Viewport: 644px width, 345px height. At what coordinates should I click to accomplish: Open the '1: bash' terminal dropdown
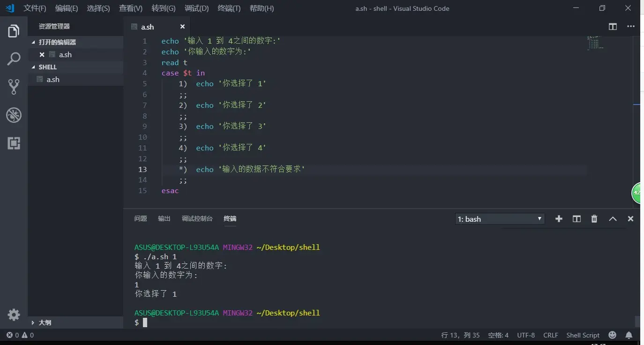[500, 219]
